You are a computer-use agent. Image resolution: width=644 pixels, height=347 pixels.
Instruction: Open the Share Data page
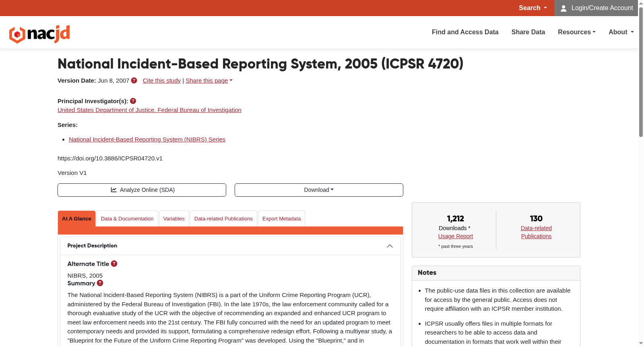point(528,32)
